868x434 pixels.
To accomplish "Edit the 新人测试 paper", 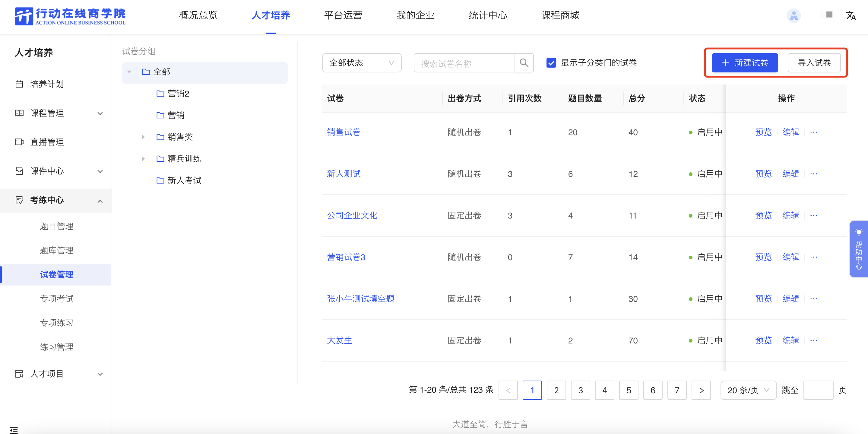I will (790, 174).
